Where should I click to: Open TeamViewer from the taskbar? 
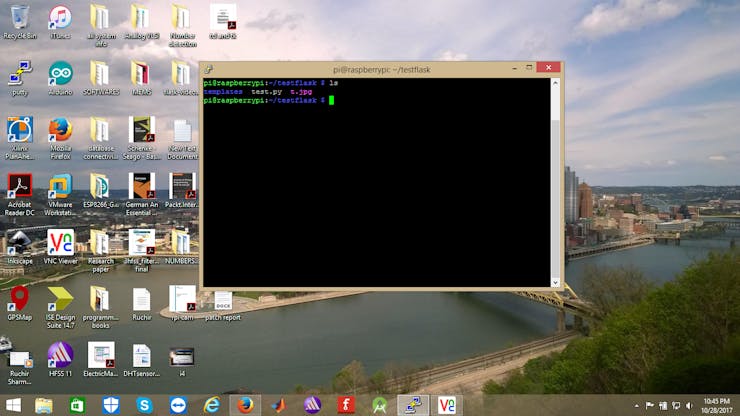point(178,405)
